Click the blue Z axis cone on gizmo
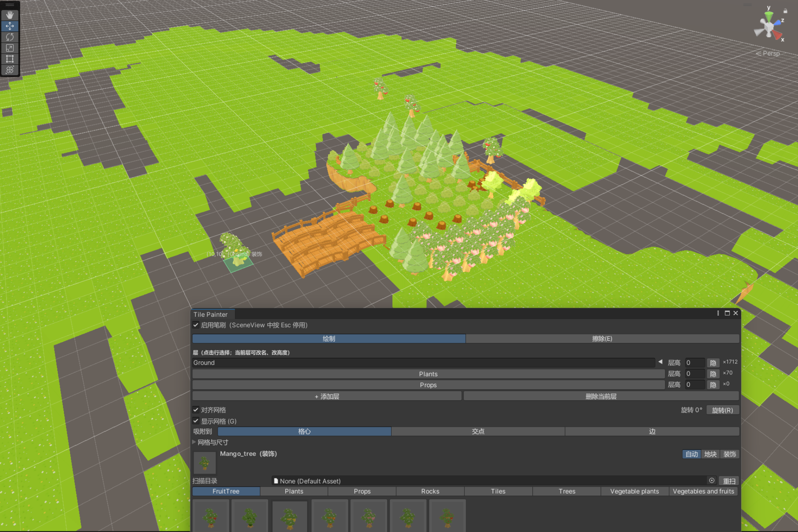 point(778,23)
